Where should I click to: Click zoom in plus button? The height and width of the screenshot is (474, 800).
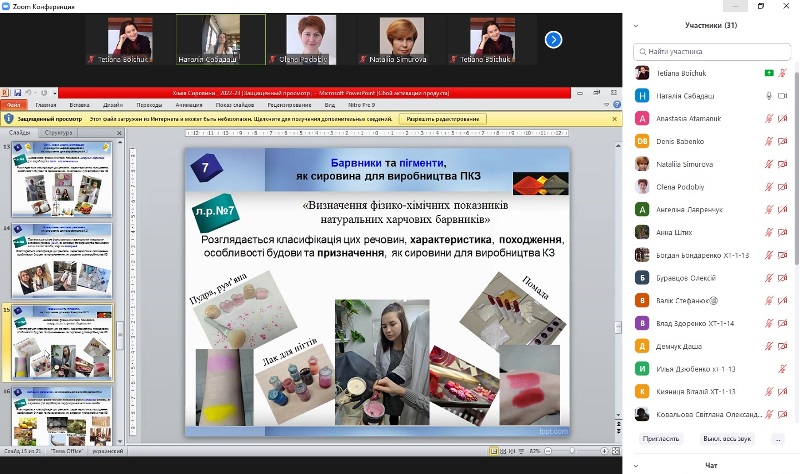pos(604,451)
